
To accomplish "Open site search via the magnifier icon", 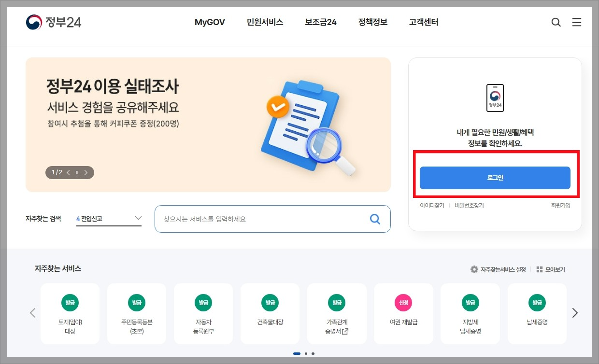I will [556, 22].
